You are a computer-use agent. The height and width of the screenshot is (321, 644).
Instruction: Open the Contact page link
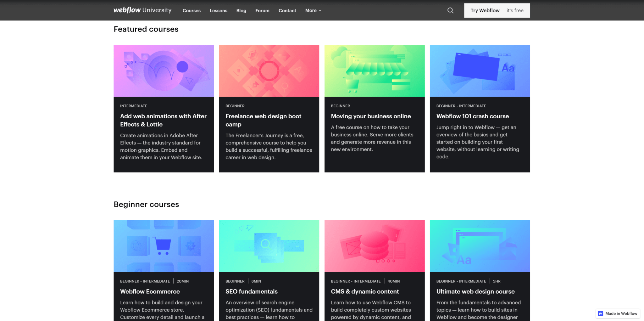click(x=287, y=11)
